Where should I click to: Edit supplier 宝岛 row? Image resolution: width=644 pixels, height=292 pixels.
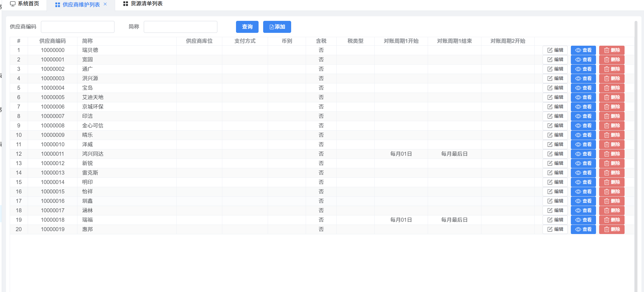tap(555, 88)
